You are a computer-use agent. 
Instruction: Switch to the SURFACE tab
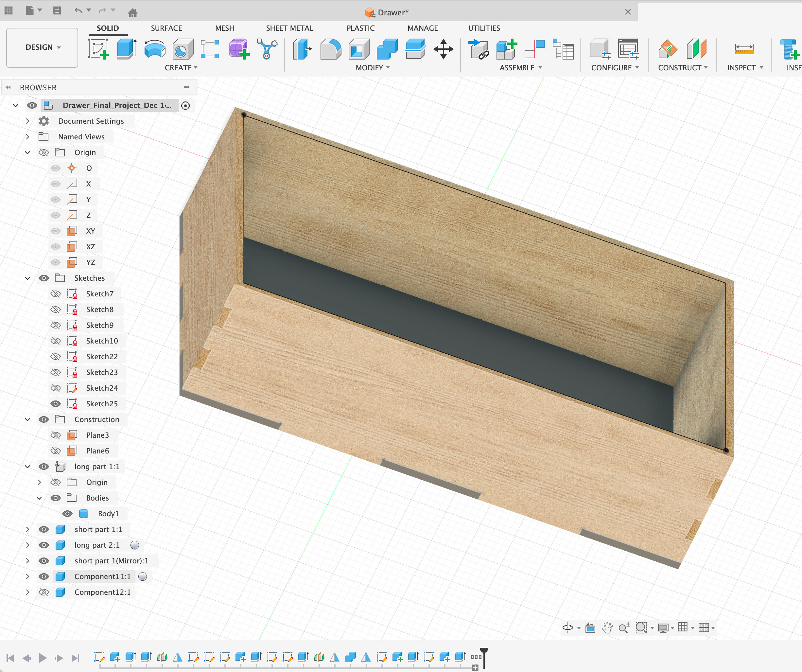tap(166, 28)
